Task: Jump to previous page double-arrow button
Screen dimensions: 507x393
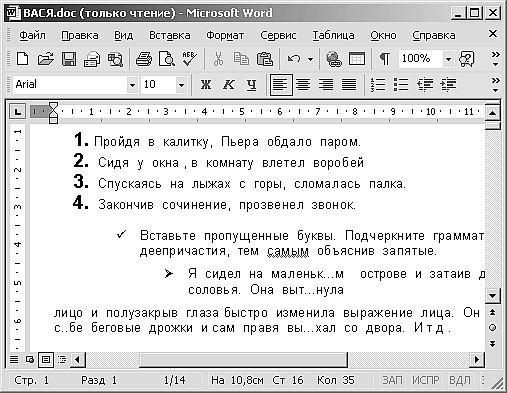Action: click(x=492, y=312)
